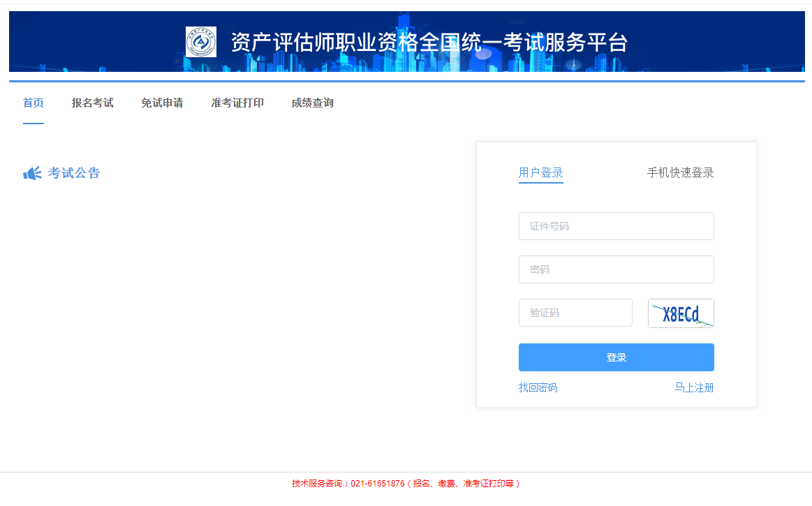This screenshot has width=812, height=506.
Task: Click the 021-61651876 support number in the footer
Action: tap(378, 484)
